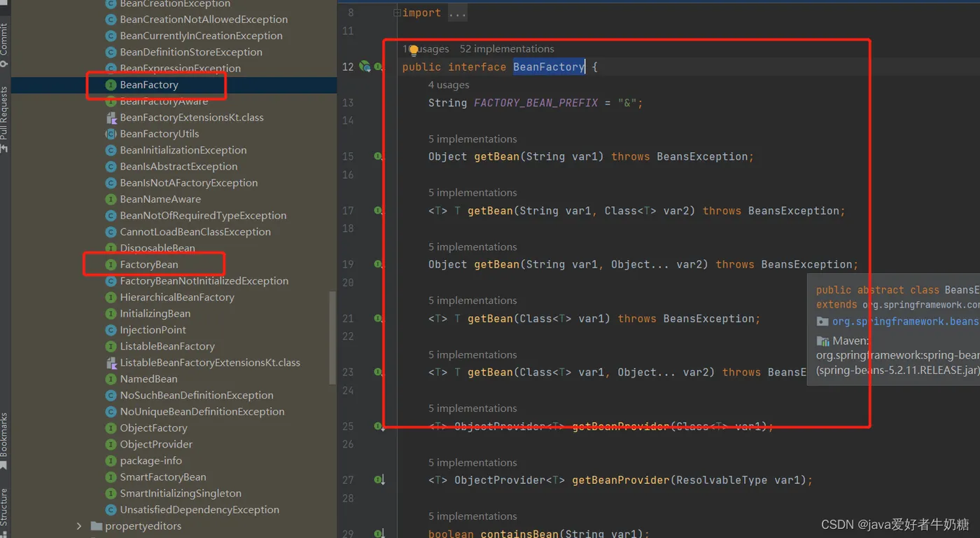Select SmartInitializingSingleton in the tree
980x538 pixels.
(x=181, y=493)
